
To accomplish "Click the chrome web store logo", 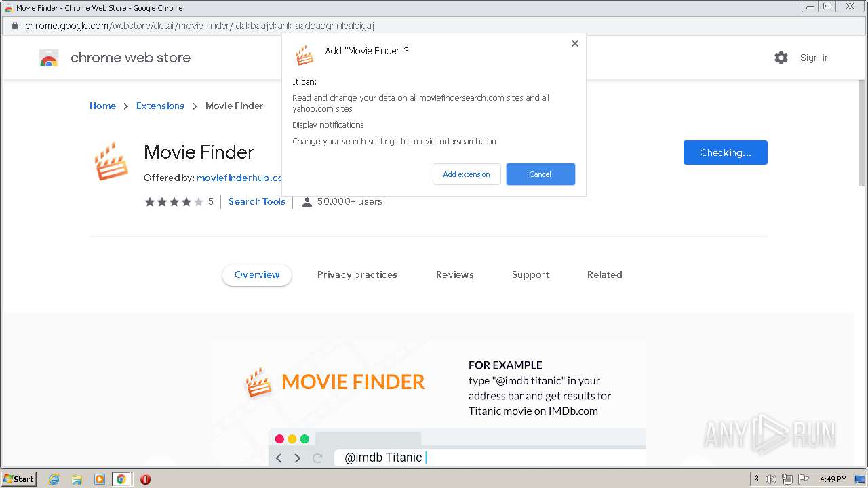I will [x=115, y=58].
